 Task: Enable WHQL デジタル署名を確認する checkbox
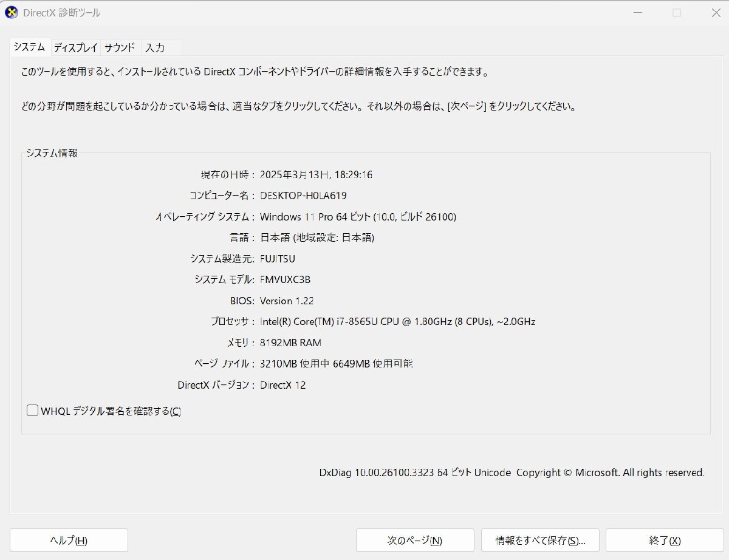coord(32,411)
